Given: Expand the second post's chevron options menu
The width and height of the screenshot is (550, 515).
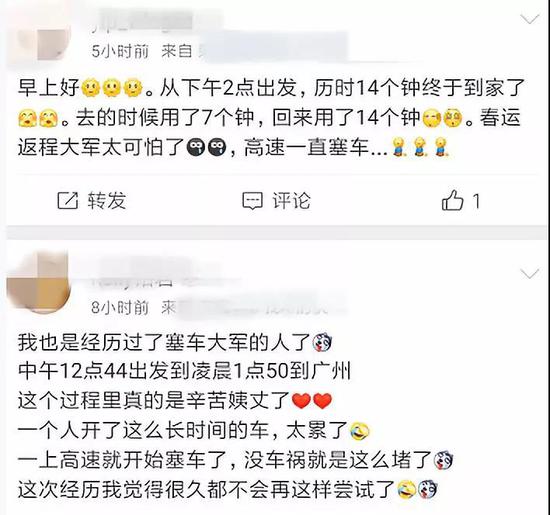Looking at the screenshot, I should coord(530,274).
